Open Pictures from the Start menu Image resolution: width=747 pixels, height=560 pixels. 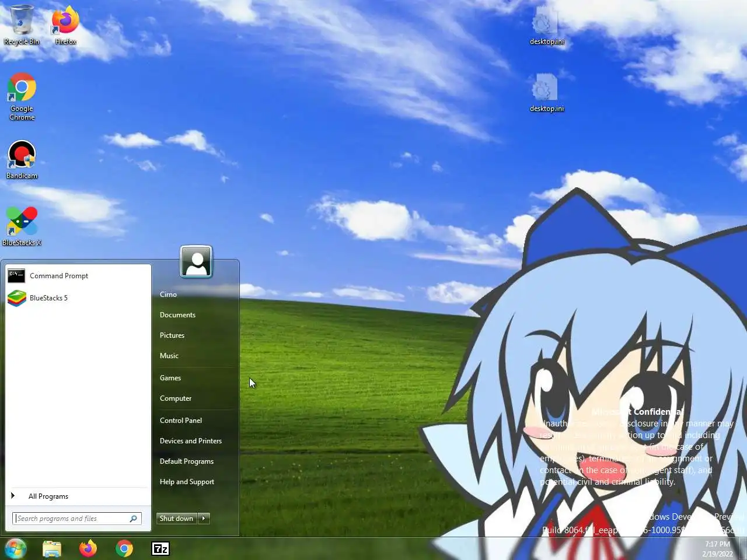click(x=172, y=335)
